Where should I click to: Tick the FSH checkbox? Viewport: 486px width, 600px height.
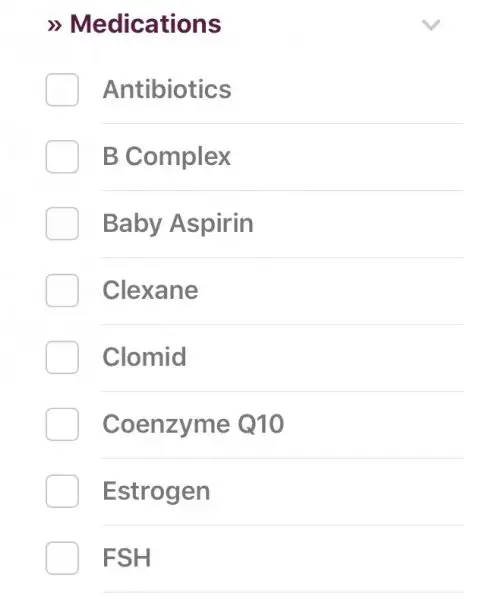62,558
